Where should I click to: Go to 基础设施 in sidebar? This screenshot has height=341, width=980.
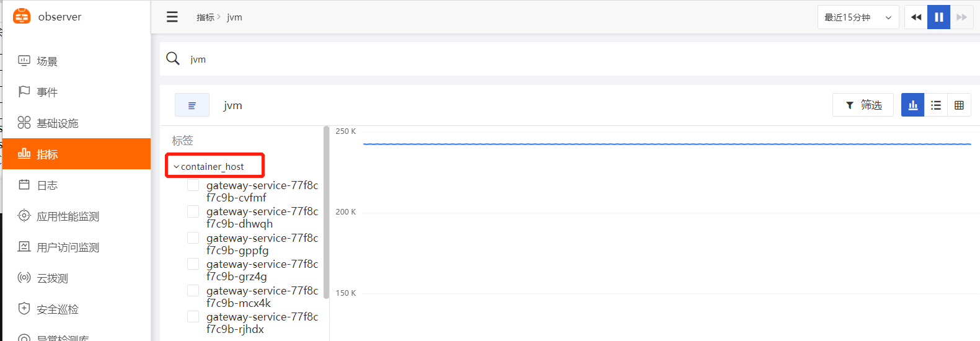coord(57,123)
